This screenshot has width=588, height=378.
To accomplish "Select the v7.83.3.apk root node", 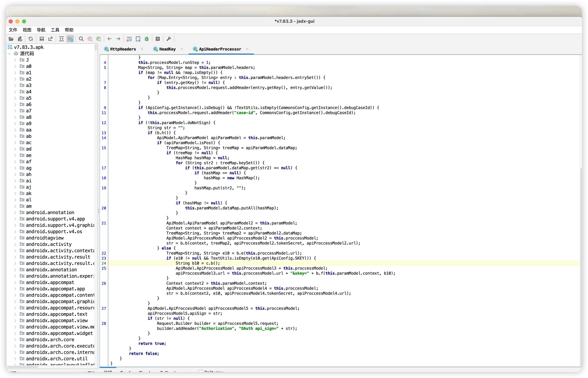I will pos(29,47).
